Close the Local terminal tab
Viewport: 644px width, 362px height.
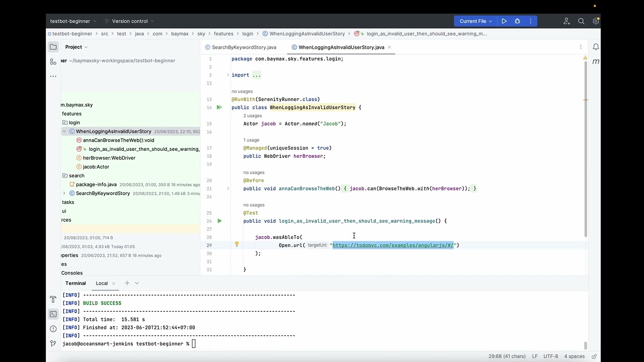coord(113,284)
